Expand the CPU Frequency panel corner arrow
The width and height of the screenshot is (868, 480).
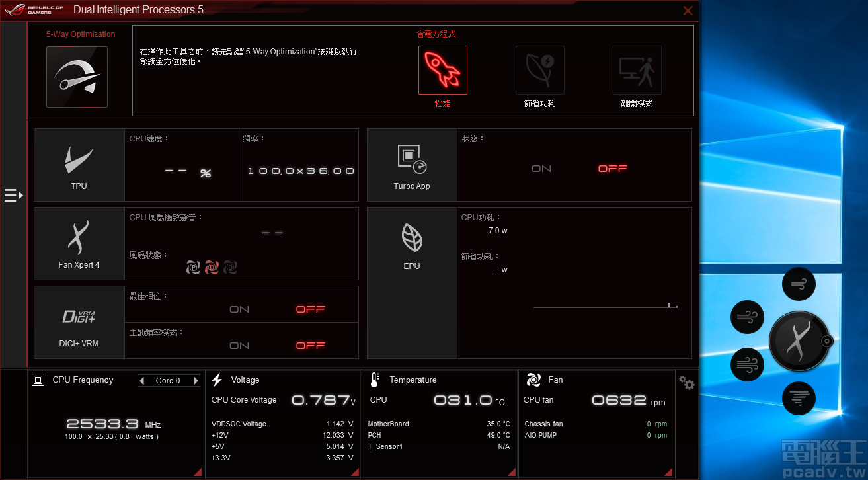pyautogui.click(x=196, y=471)
